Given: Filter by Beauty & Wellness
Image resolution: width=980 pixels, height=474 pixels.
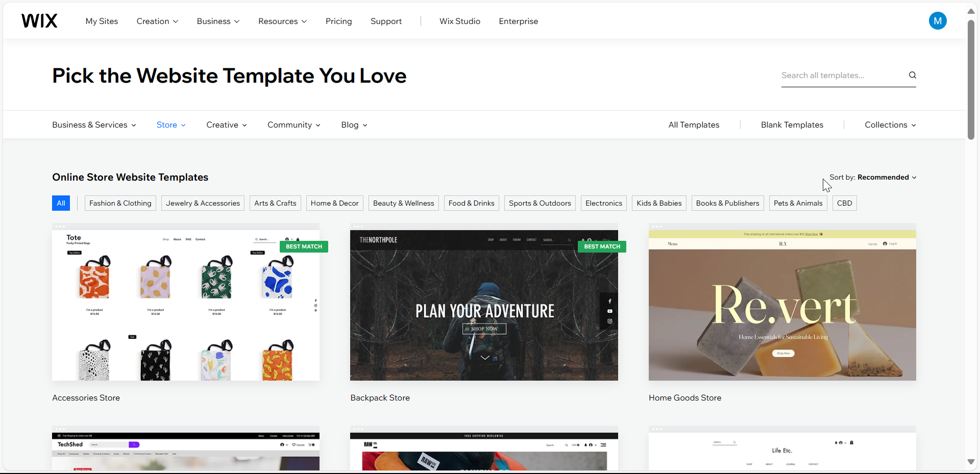Looking at the screenshot, I should tap(404, 203).
